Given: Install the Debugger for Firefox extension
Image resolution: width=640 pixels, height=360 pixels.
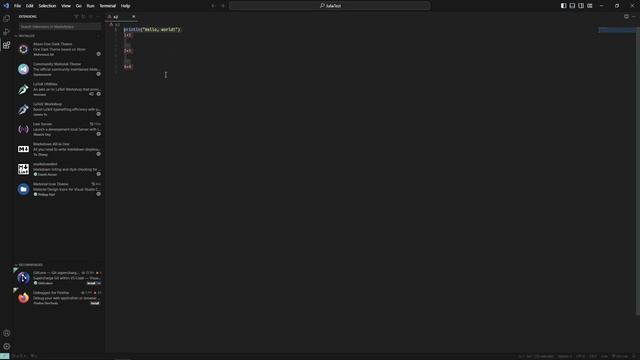Looking at the screenshot, I should 95,303.
